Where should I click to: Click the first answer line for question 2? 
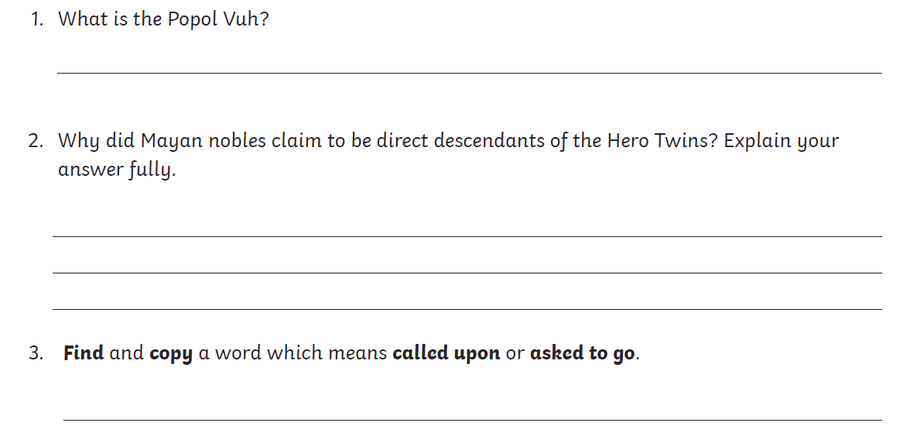tap(467, 236)
